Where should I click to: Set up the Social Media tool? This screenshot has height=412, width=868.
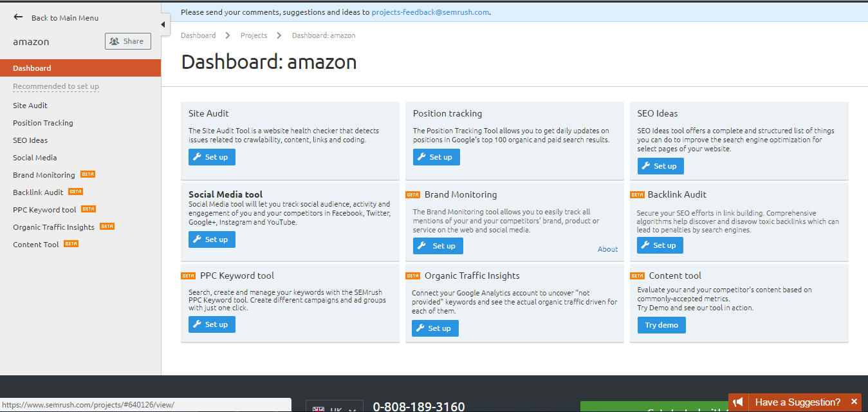click(212, 239)
